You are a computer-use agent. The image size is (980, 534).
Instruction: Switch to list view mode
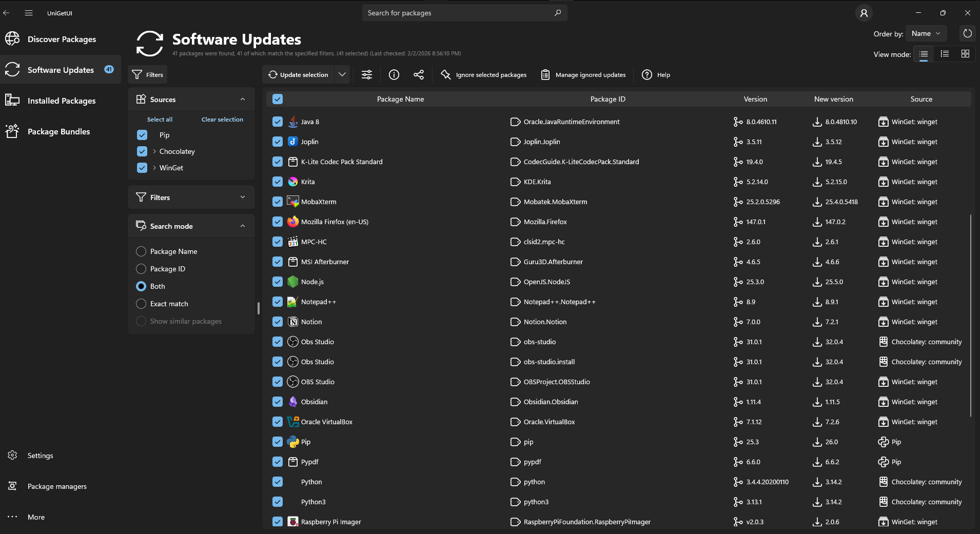coord(924,54)
